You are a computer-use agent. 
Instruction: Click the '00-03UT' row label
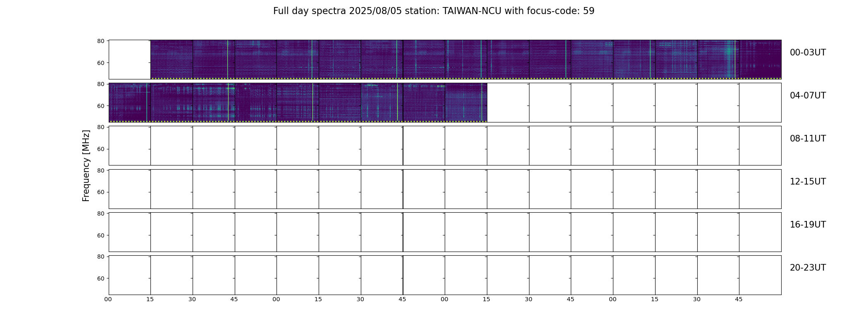pyautogui.click(x=808, y=53)
